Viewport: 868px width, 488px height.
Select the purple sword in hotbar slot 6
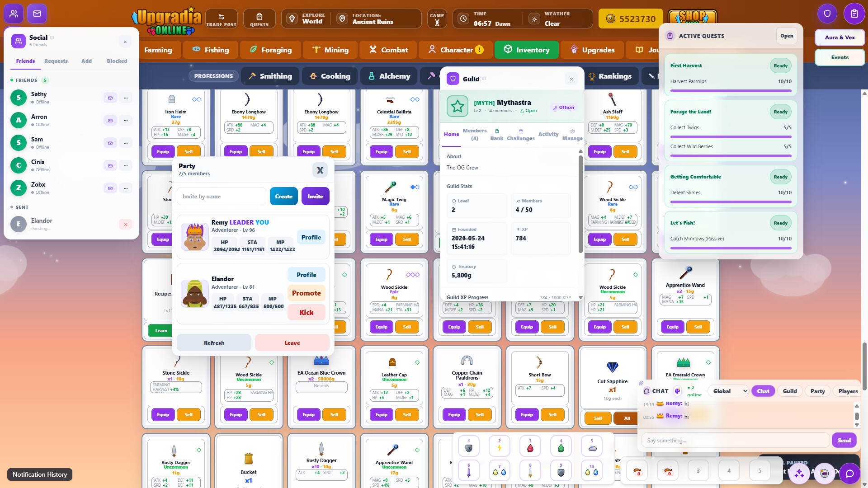469,470
